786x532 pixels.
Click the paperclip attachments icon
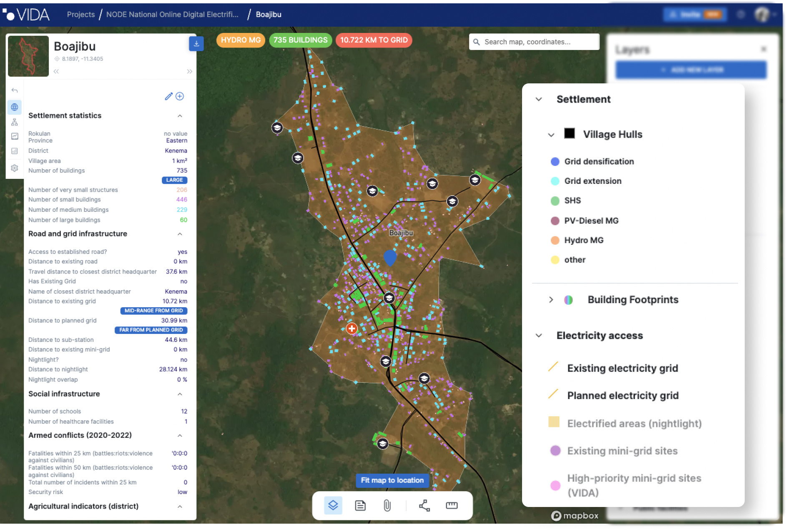[x=387, y=505]
